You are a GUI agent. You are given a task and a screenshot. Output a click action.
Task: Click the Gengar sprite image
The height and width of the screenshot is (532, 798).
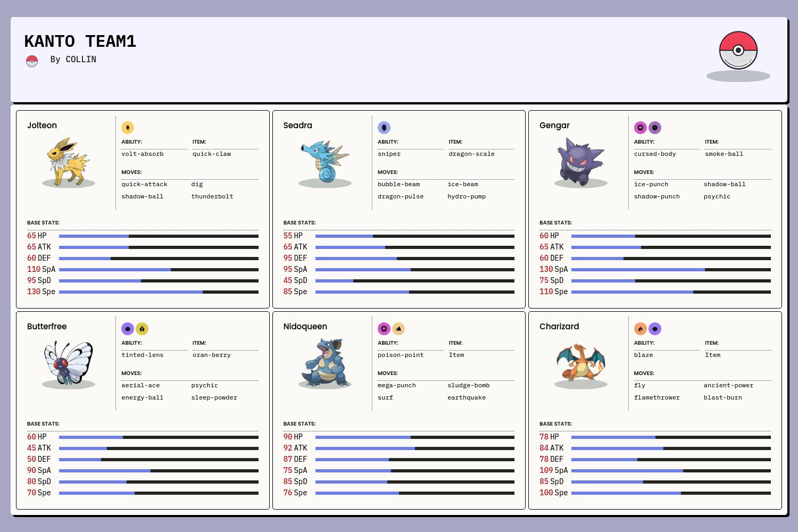[x=580, y=161]
